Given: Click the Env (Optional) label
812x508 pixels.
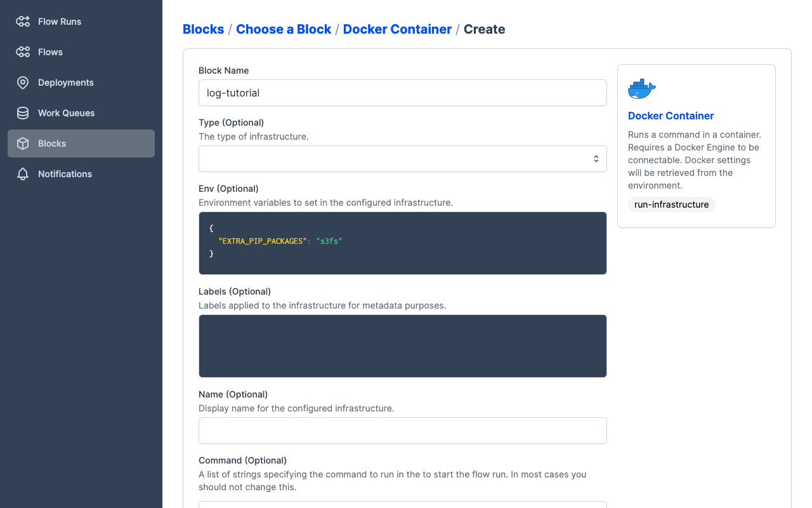Looking at the screenshot, I should pos(228,189).
